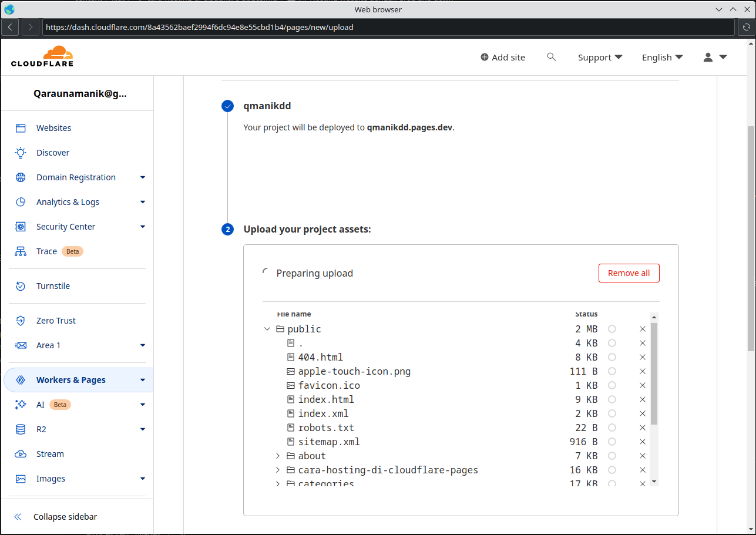This screenshot has height=535, width=756.
Task: Click the Zero Trust shield icon
Action: click(21, 321)
